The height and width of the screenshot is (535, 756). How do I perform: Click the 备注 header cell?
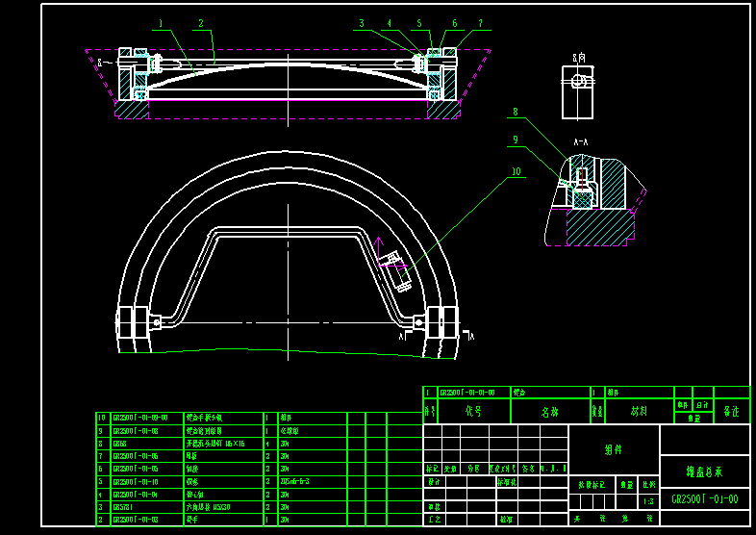[731, 412]
